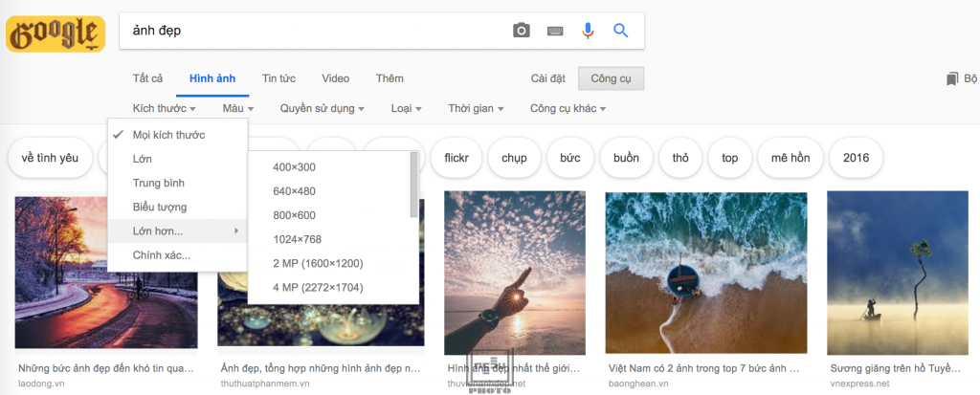The width and height of the screenshot is (980, 395).
Task: Click the Google doodle logo
Action: 56,33
